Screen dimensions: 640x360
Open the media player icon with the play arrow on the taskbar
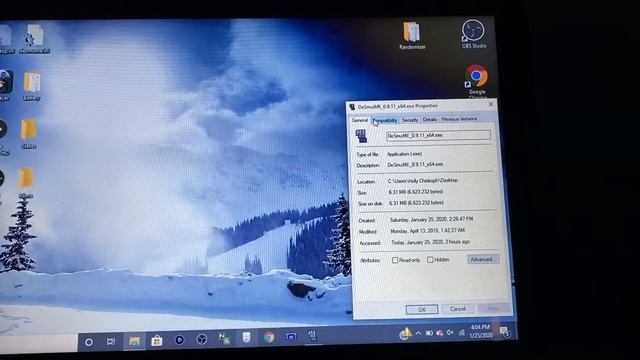179,340
